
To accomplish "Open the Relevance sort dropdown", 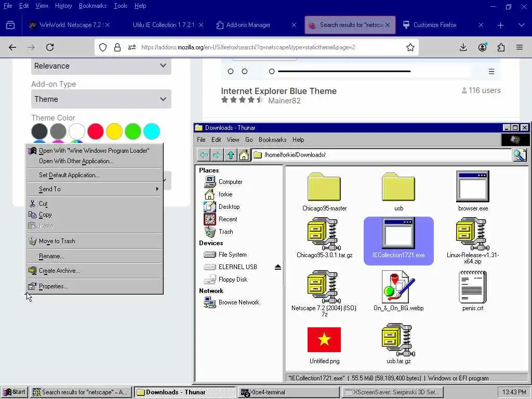I will click(101, 66).
